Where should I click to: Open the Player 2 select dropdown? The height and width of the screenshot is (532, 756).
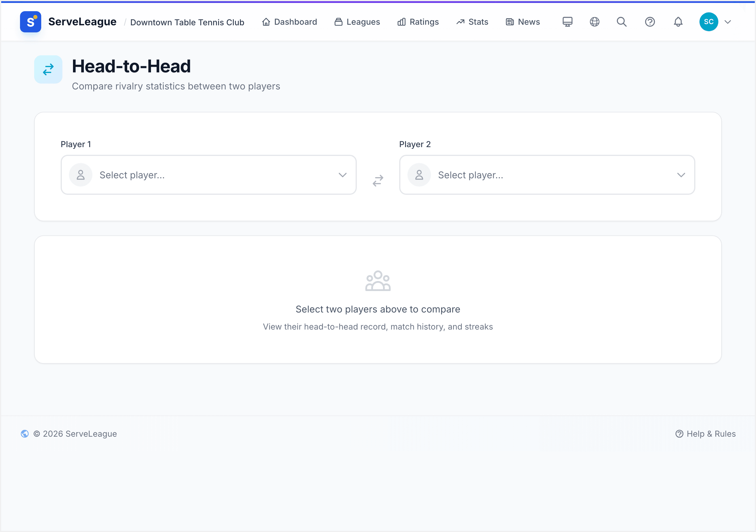click(x=547, y=175)
